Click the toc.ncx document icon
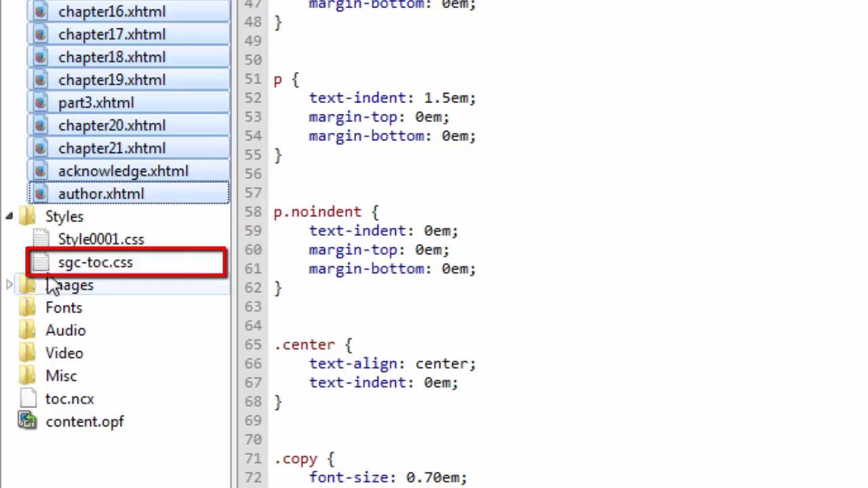 tap(28, 399)
